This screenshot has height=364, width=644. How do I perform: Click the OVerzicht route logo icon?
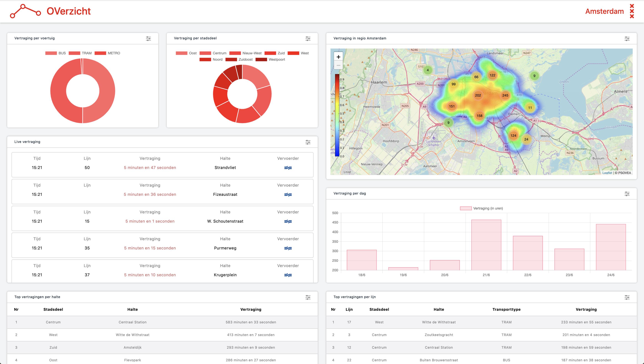pyautogui.click(x=25, y=11)
